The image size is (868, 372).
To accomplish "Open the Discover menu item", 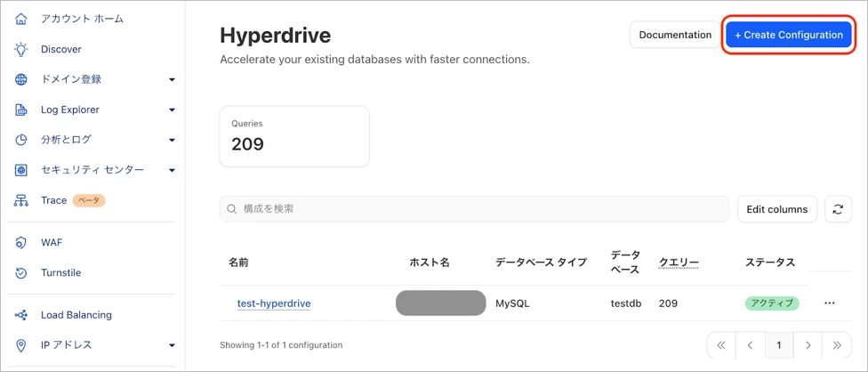I will [61, 50].
